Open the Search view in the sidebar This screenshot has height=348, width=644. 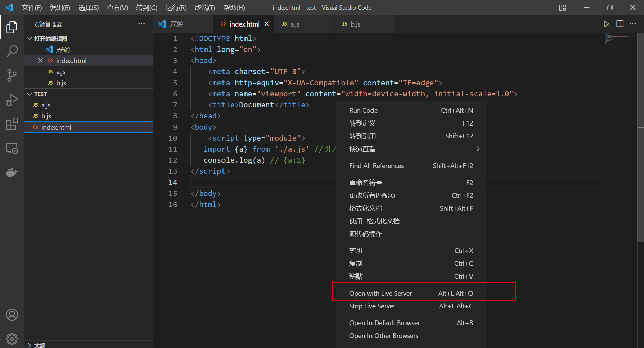pos(12,51)
